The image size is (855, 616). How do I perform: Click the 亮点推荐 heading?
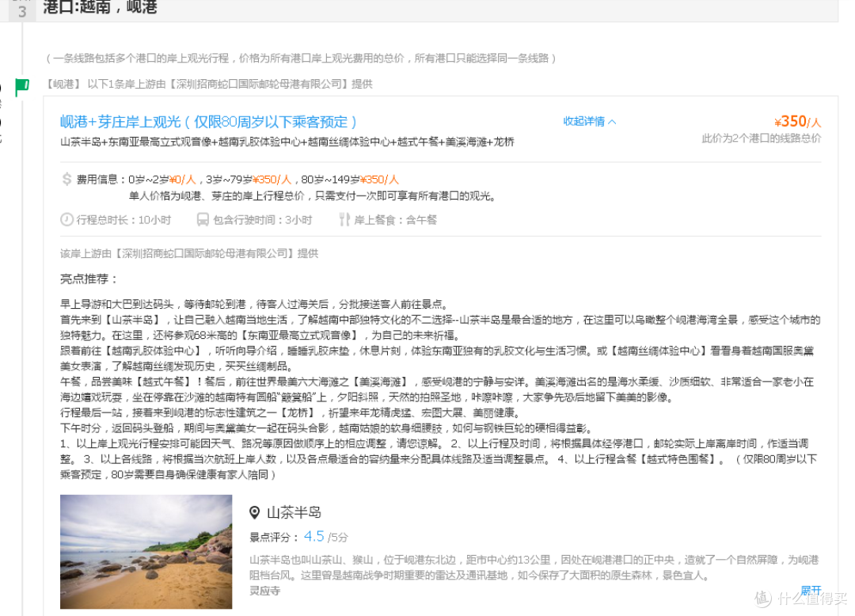click(x=89, y=279)
